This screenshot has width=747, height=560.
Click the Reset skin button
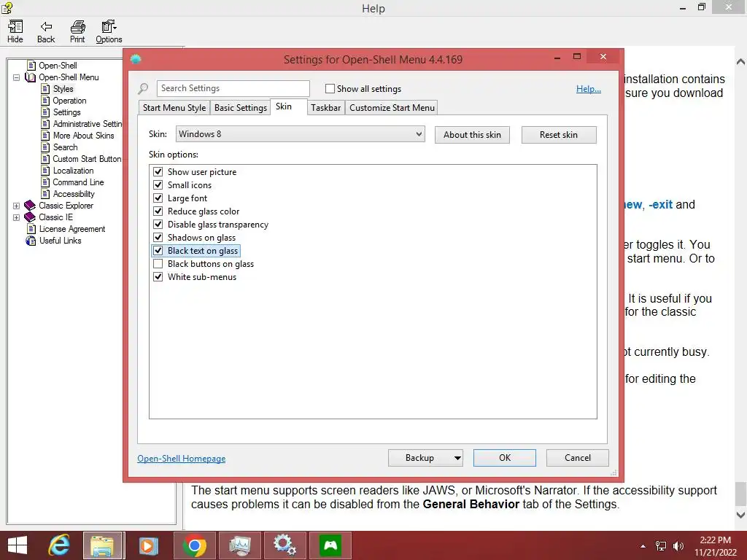[x=559, y=135]
